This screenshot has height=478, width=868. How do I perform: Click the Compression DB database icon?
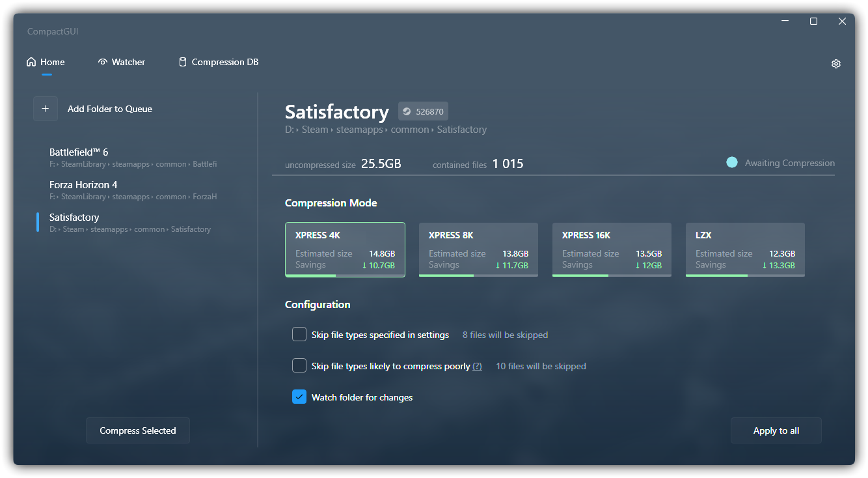pos(183,62)
